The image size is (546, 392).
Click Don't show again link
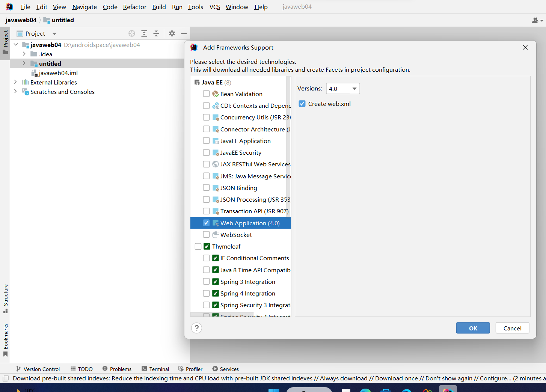pos(449,378)
